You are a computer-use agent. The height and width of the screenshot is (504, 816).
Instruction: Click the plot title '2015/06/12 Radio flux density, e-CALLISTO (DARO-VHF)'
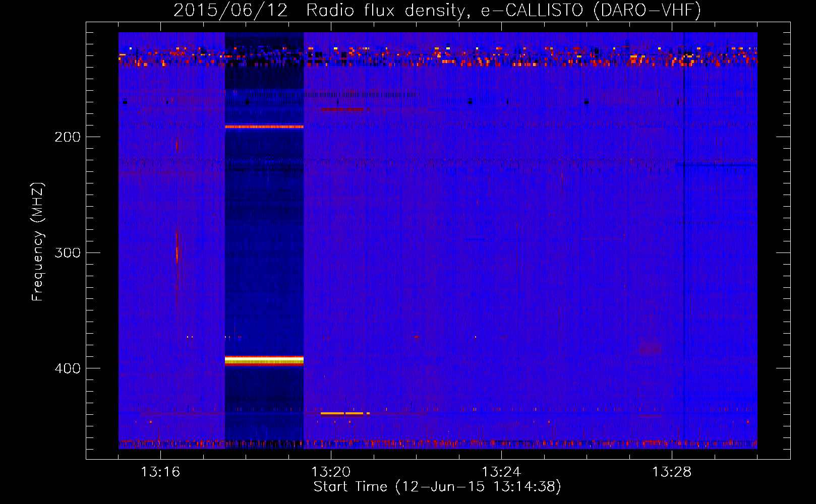click(437, 10)
